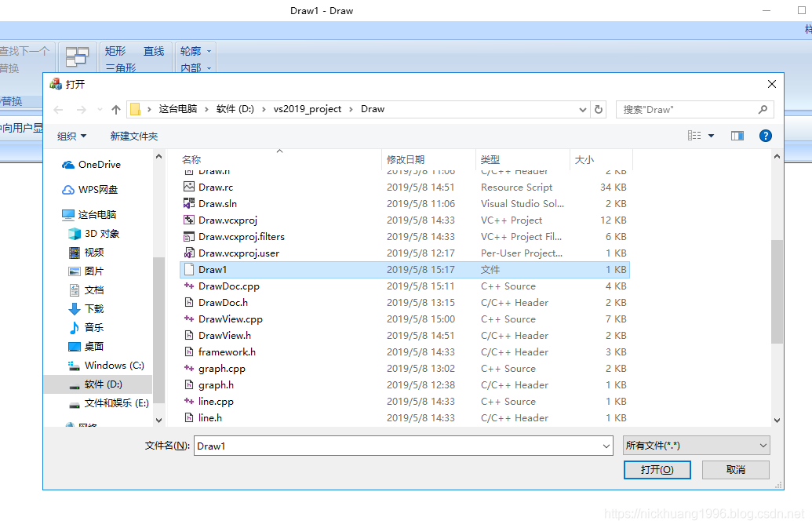Select framework.h file

point(227,352)
